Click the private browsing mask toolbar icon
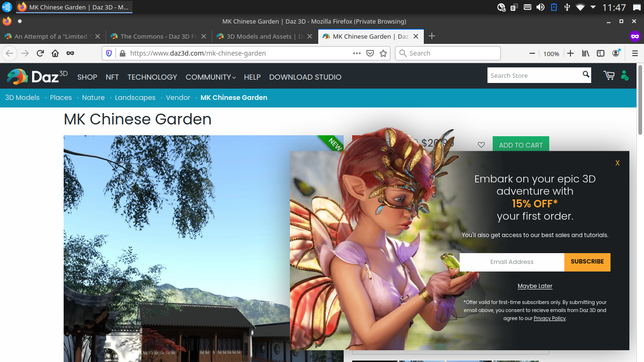The image size is (644, 362). tap(70, 53)
